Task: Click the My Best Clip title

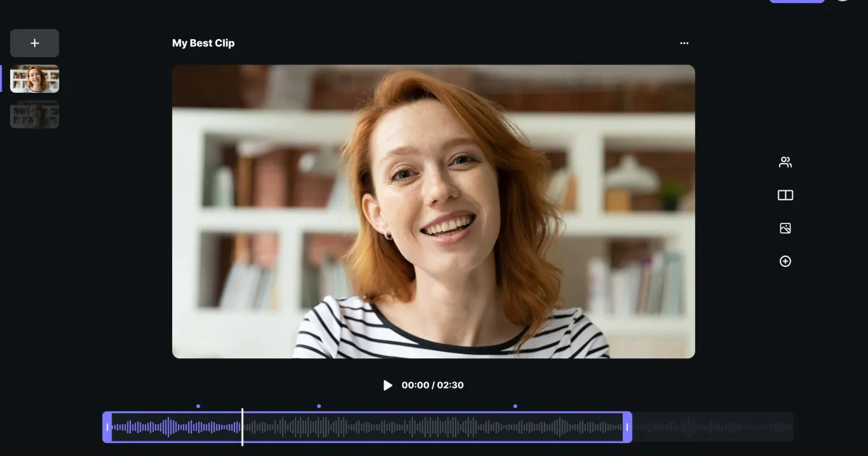Action: click(x=203, y=43)
